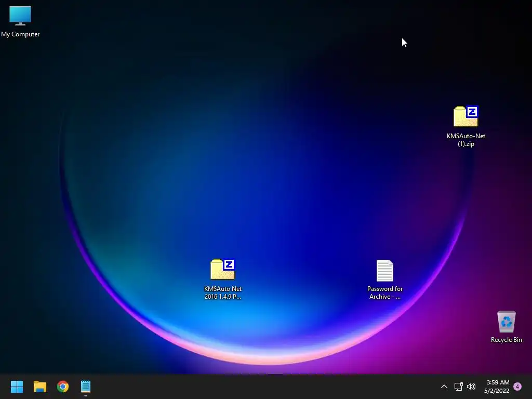Show hidden system tray icons

(444, 387)
